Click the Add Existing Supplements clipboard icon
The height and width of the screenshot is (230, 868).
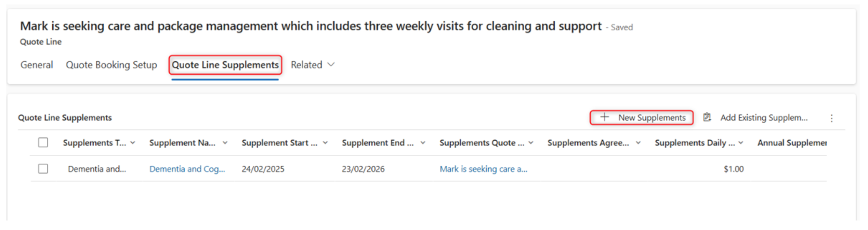coord(707,117)
